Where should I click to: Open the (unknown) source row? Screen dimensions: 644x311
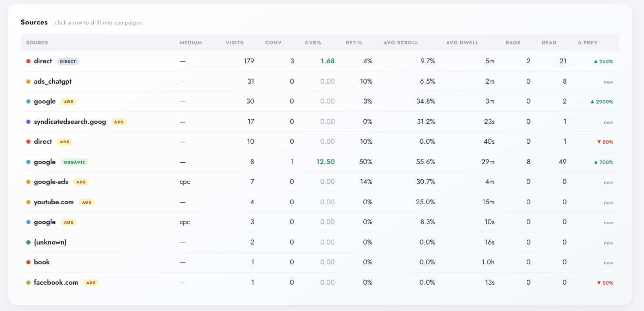click(x=320, y=242)
